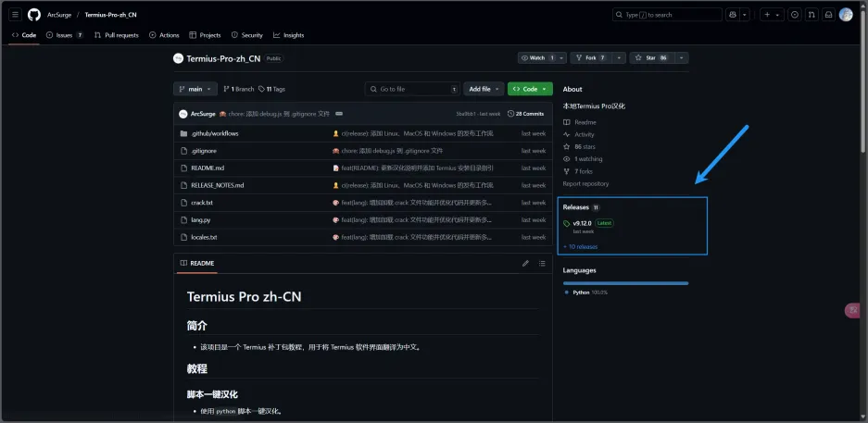
Task: Open the Add file dropdown
Action: click(484, 89)
